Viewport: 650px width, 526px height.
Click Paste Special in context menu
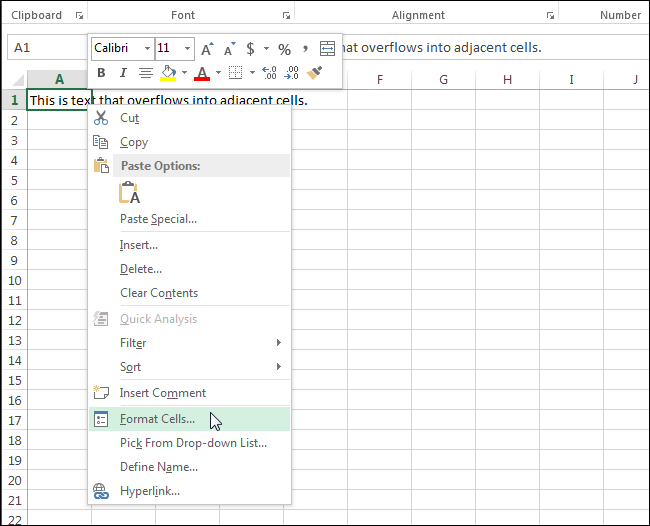[x=158, y=219]
